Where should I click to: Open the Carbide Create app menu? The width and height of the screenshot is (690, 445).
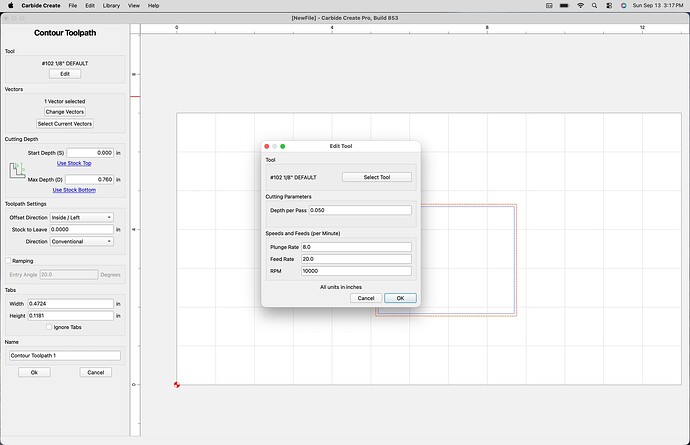click(41, 6)
